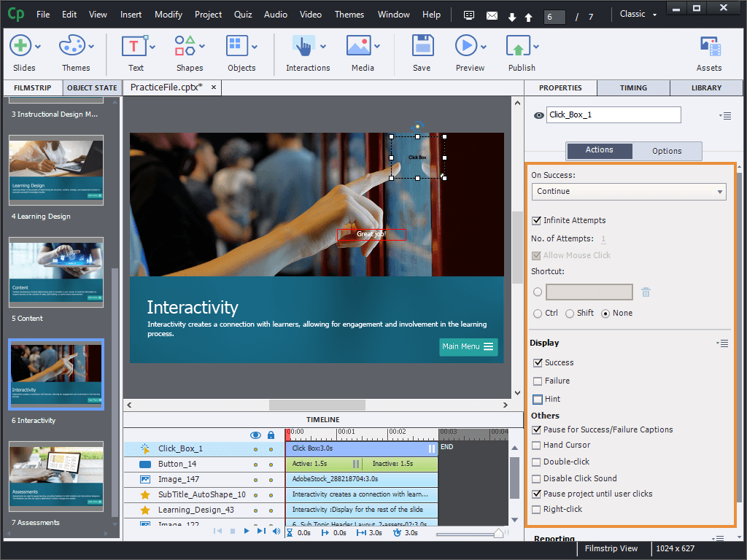Open the Assets panel icon
Screen dimensions: 747x560
point(709,47)
